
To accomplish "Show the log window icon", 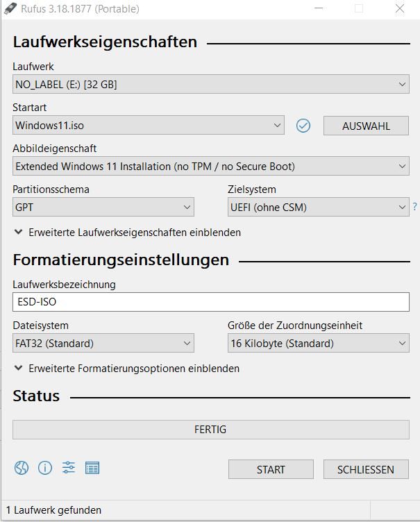I will click(92, 468).
